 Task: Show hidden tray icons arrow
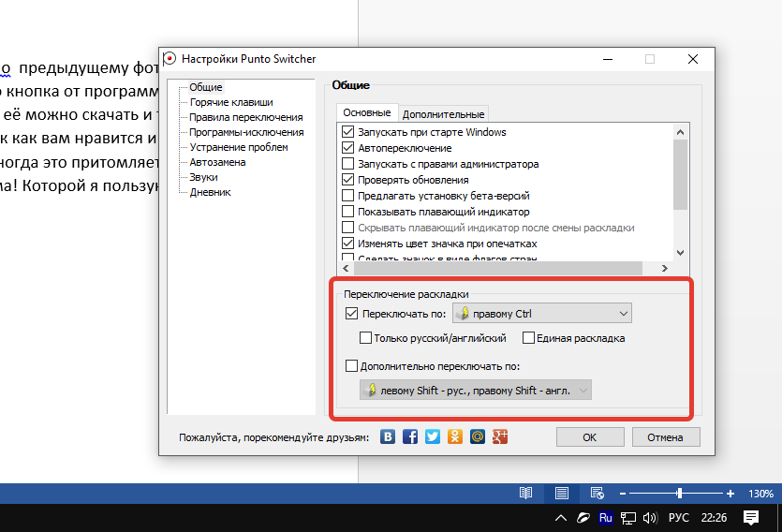[x=561, y=518]
